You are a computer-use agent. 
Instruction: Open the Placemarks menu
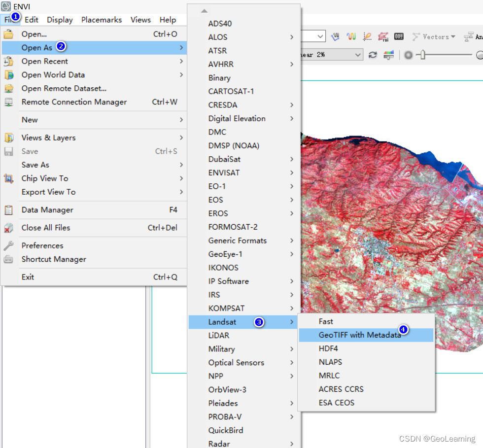point(102,20)
